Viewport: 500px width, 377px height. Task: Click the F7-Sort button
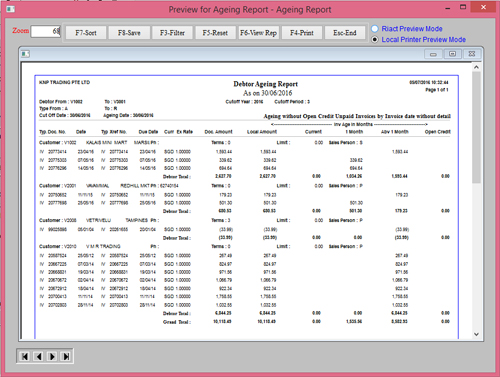(x=86, y=33)
